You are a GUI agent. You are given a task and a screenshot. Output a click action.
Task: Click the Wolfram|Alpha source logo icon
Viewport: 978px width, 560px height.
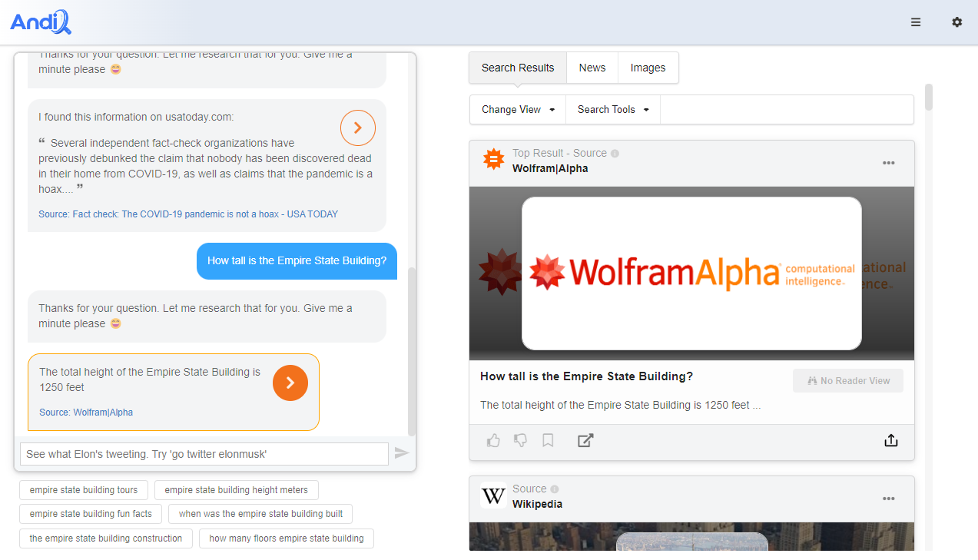point(493,160)
